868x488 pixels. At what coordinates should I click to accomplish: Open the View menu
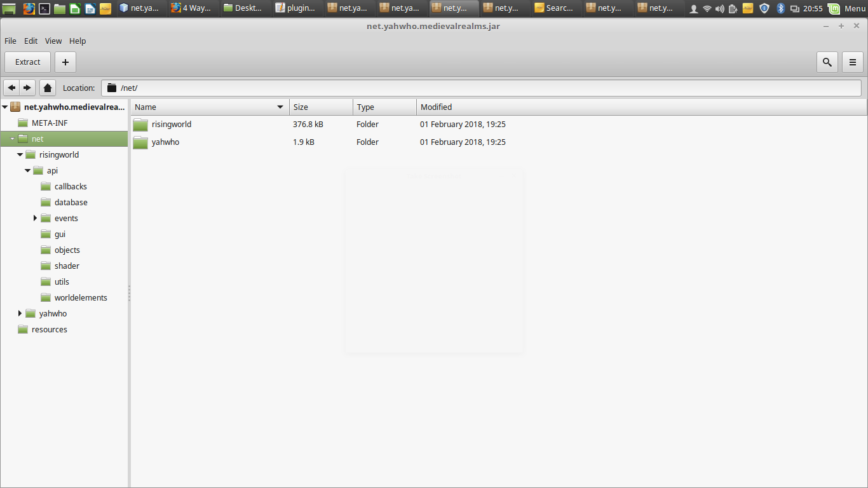[x=53, y=41]
